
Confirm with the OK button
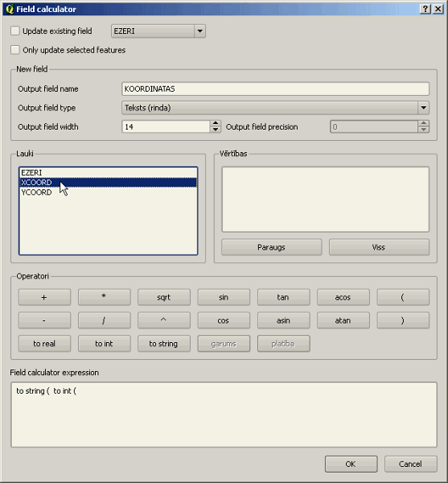(351, 464)
